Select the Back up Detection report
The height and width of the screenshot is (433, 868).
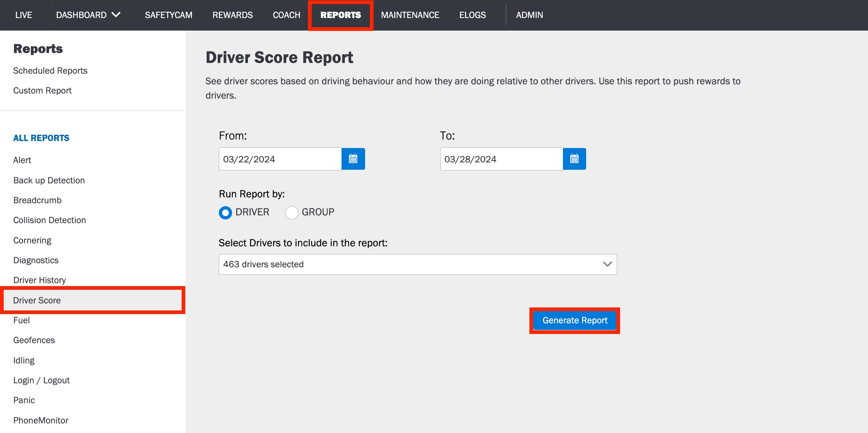pos(49,180)
